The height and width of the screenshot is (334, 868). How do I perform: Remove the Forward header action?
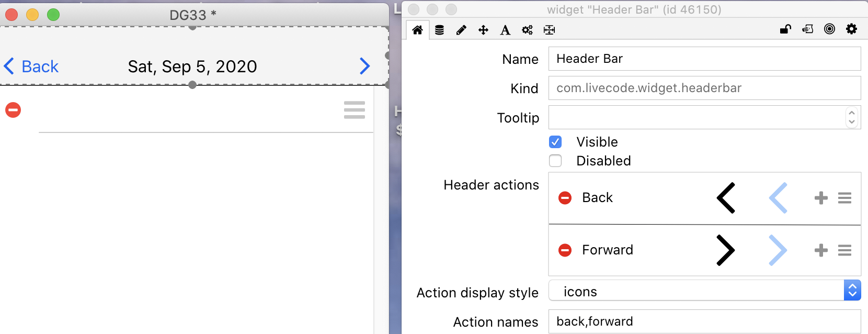565,250
